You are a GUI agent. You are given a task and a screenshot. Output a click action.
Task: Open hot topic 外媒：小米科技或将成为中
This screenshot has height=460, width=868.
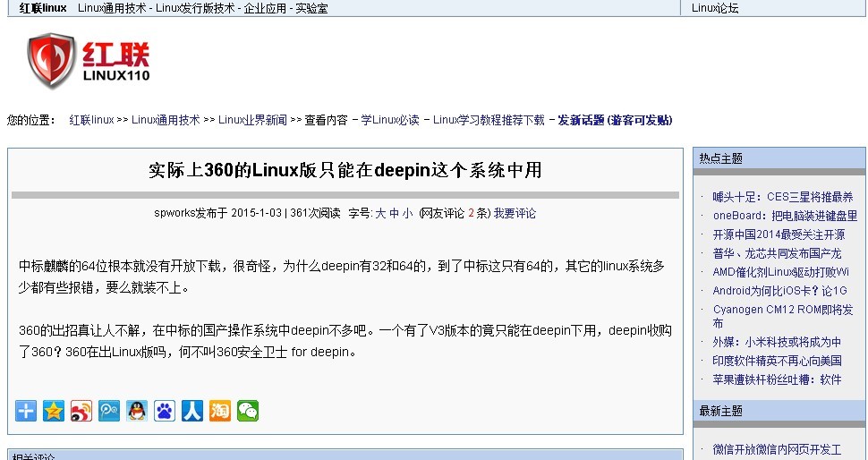click(778, 342)
